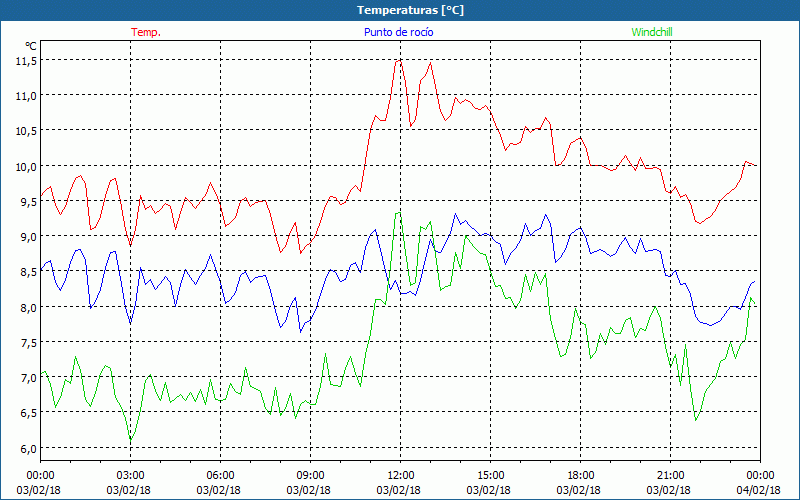
Task: Click the 8,5 y-axis value
Action: (x=29, y=272)
